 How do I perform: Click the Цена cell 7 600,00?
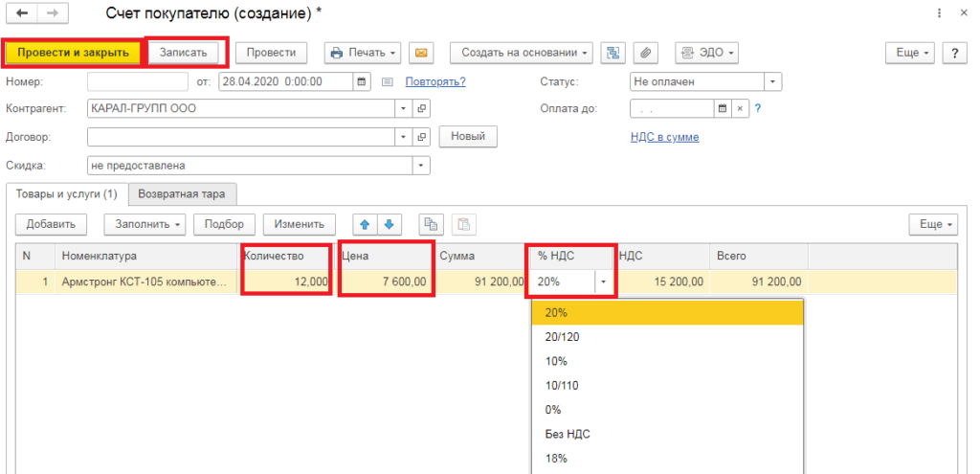pyautogui.click(x=385, y=282)
